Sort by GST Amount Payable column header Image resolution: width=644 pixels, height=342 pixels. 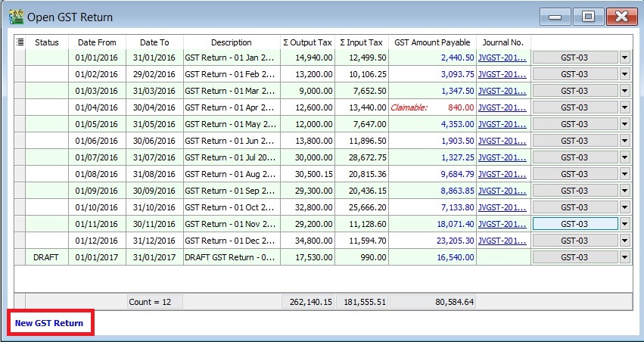click(x=432, y=42)
